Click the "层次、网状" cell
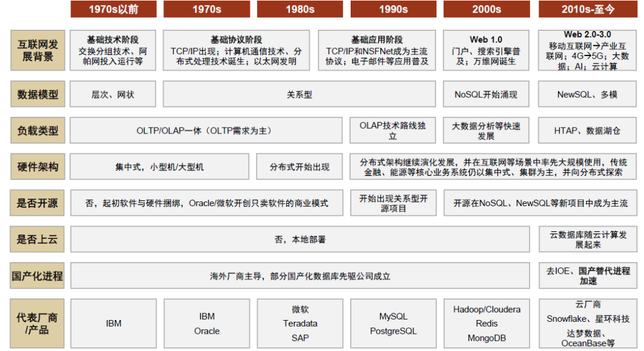 (x=113, y=94)
